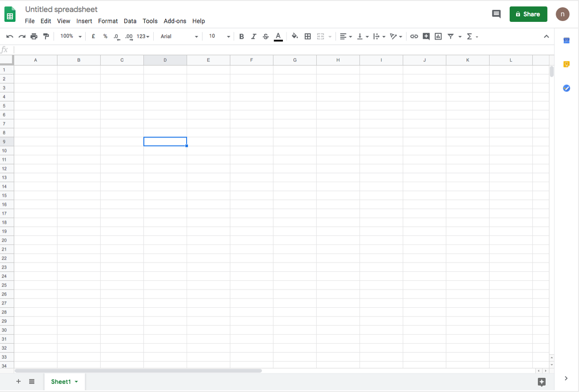
Task: Click the Explore button at bottom right
Action: coord(542,382)
